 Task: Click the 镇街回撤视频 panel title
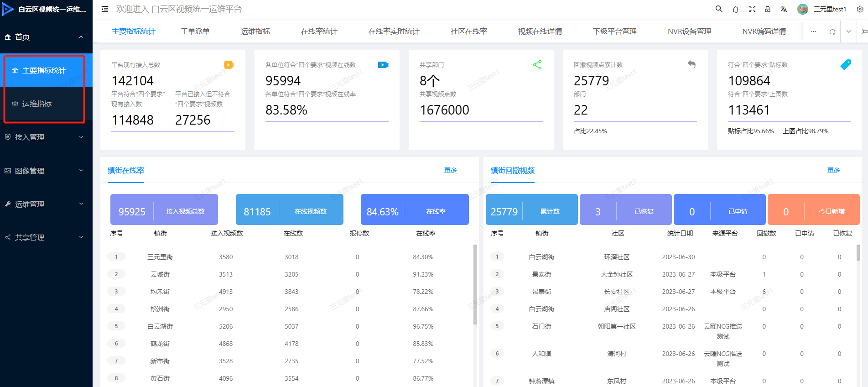pos(513,170)
